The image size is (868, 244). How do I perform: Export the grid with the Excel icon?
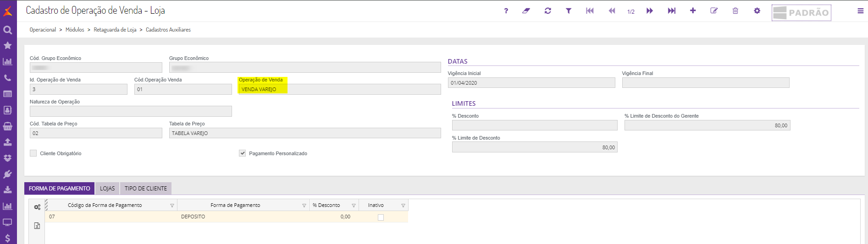[x=37, y=226]
